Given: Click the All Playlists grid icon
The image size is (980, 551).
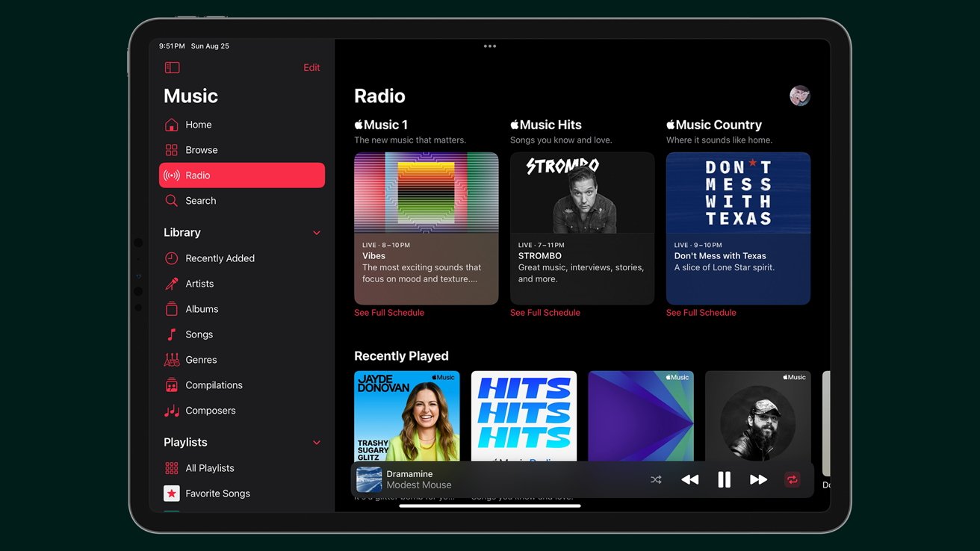Looking at the screenshot, I should coord(172,468).
